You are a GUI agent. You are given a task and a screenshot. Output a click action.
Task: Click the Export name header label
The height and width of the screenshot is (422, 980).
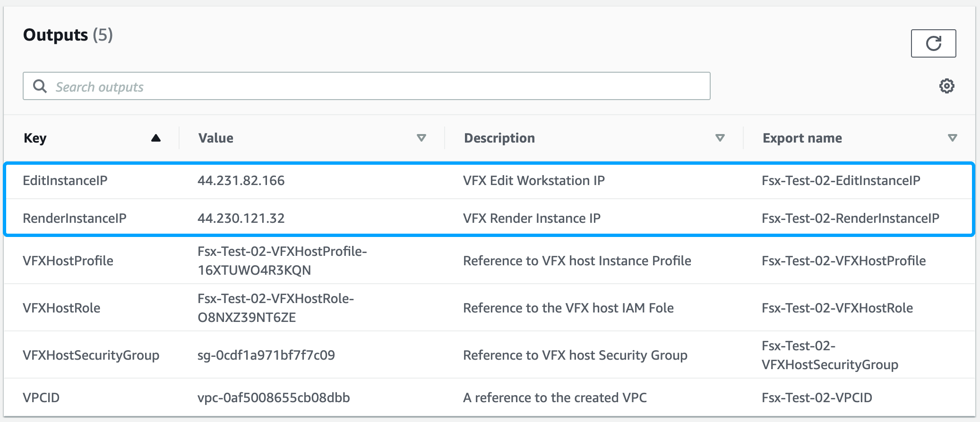pos(802,138)
